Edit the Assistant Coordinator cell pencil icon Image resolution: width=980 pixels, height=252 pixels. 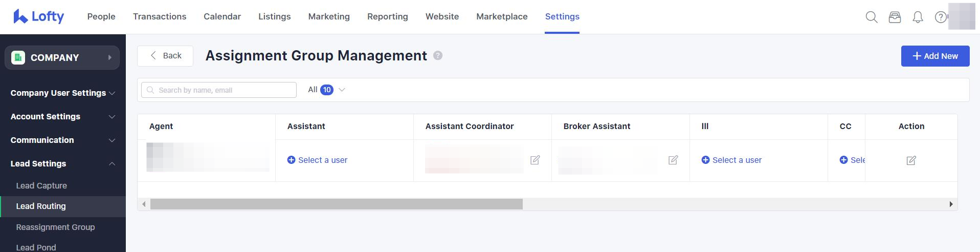(x=535, y=160)
